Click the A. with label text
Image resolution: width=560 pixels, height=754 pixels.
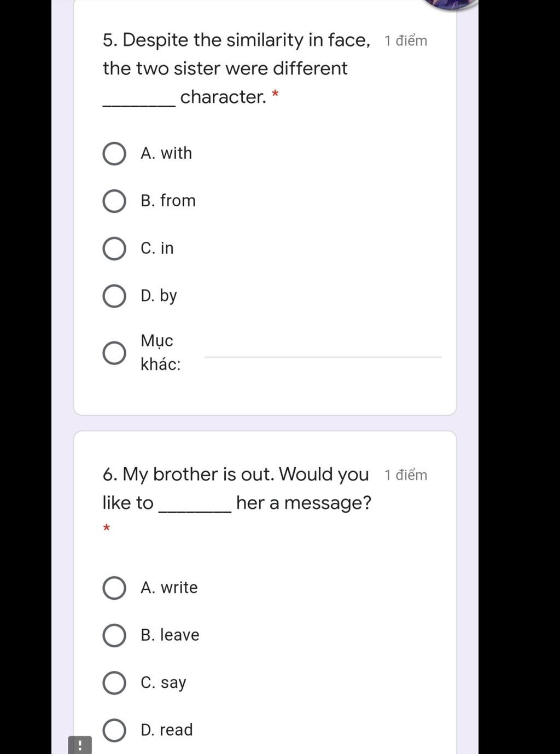pos(166,153)
